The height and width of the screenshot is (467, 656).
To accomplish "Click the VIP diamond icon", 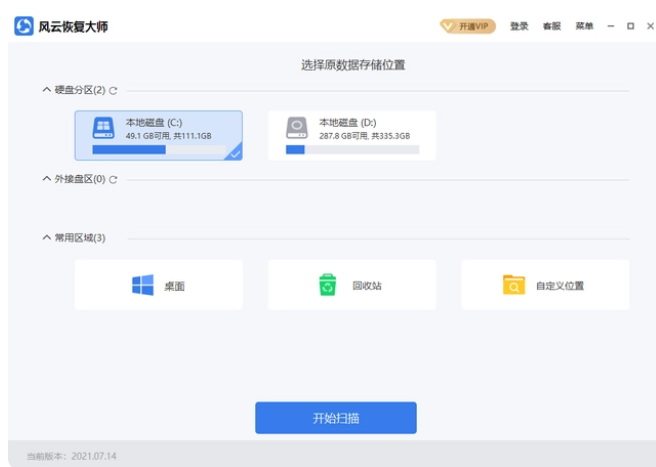I will click(447, 26).
